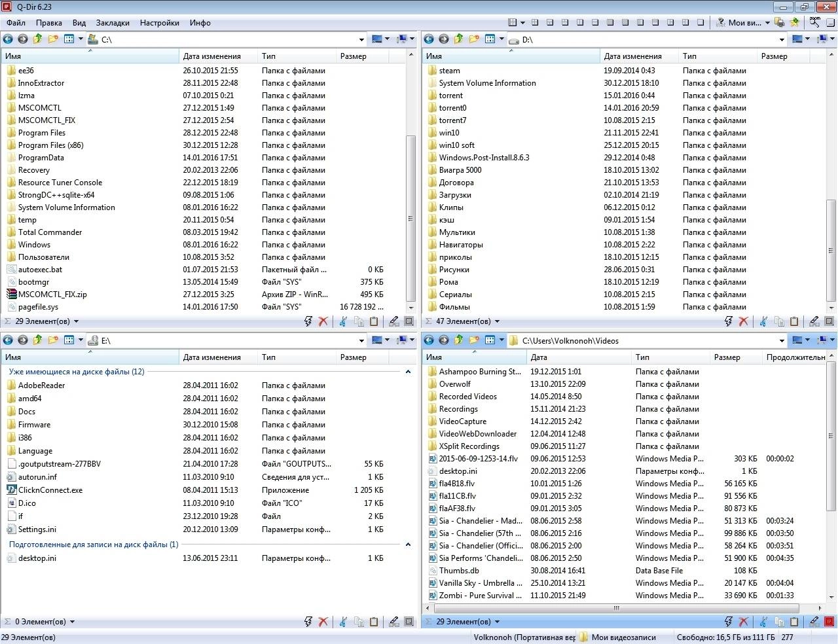Viewport: 838px width, 644px height.
Task: Open the Videos path address dropdown
Action: tap(782, 340)
